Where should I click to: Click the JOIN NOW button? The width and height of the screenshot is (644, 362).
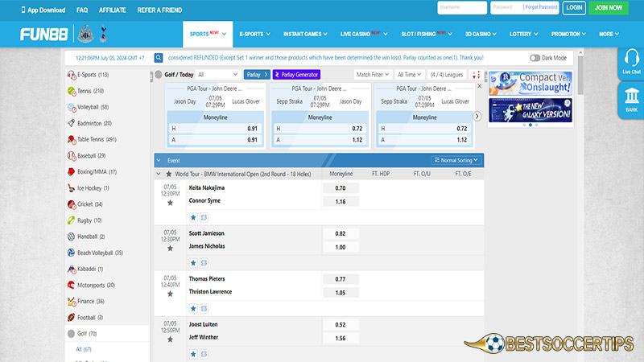(x=609, y=8)
